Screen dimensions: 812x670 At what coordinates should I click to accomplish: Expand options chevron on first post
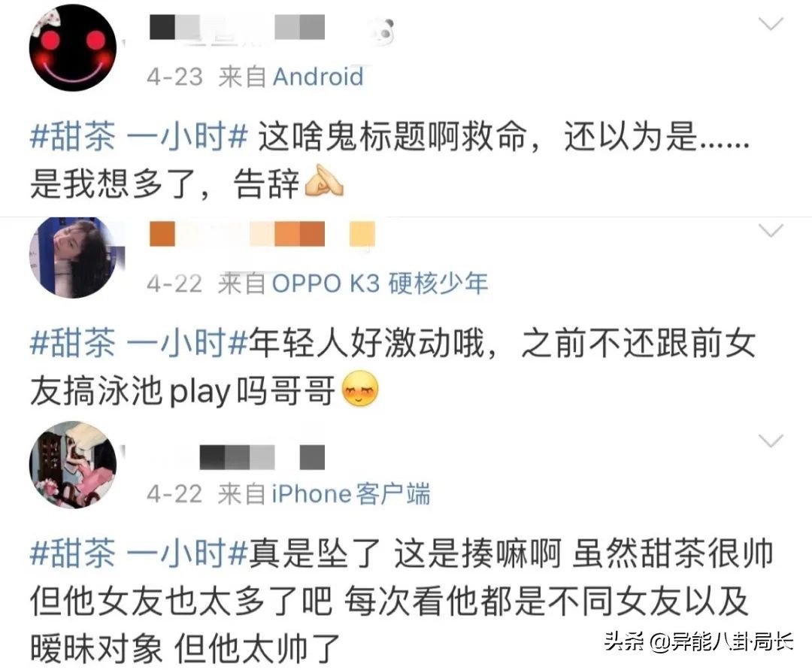click(x=770, y=23)
